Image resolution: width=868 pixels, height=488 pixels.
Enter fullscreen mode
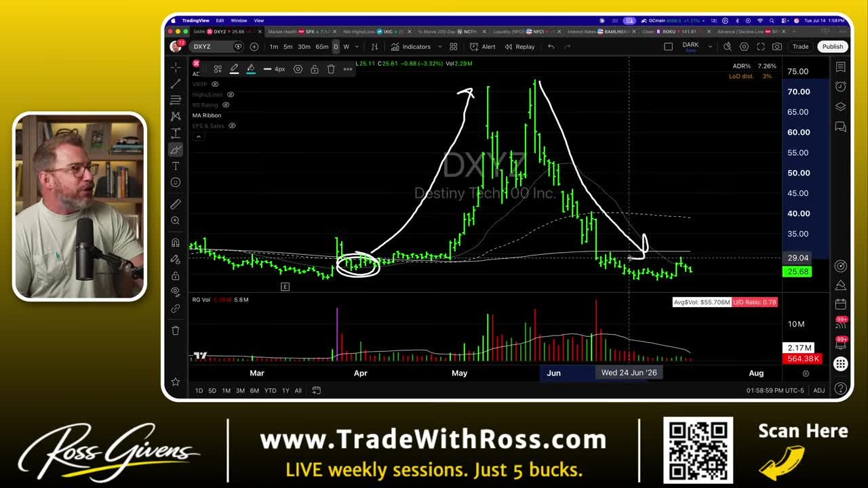[x=760, y=47]
